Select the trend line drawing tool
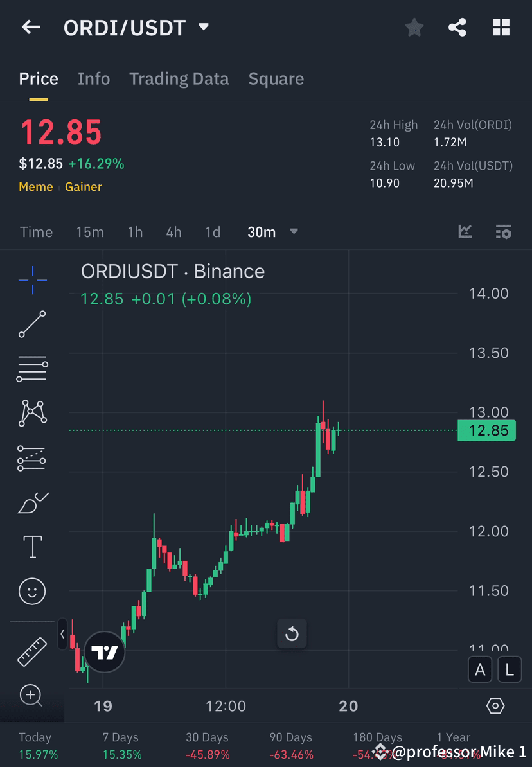 point(32,324)
